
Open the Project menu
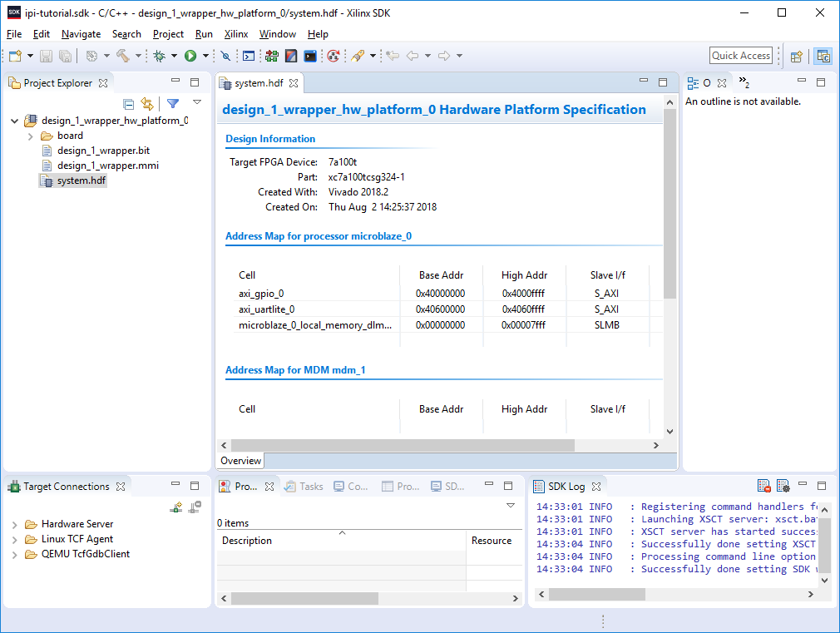click(168, 34)
